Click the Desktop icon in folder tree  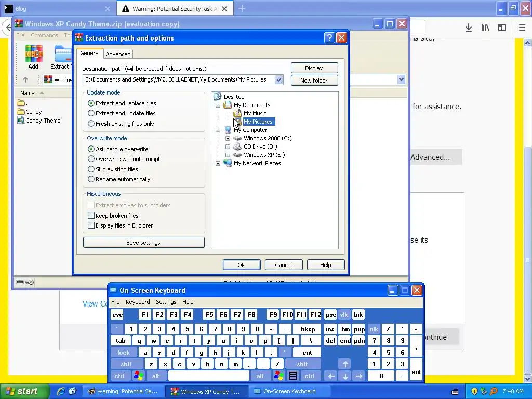(218, 97)
